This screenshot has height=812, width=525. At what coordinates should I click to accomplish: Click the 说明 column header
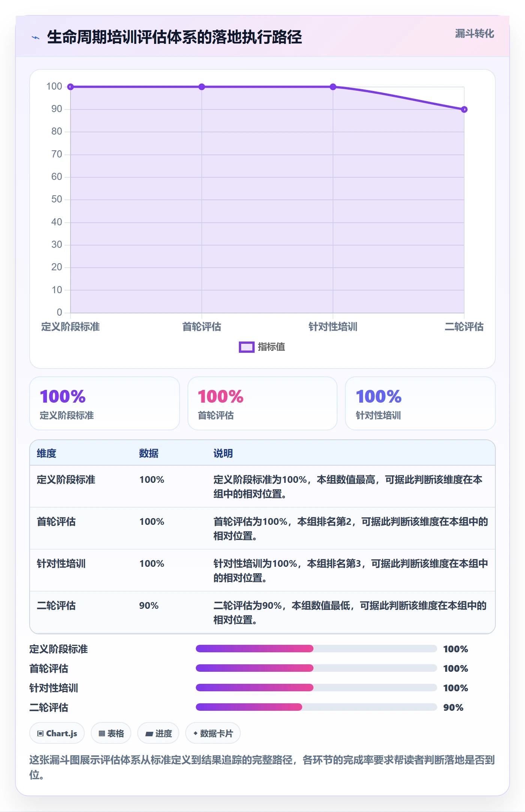[x=223, y=453]
